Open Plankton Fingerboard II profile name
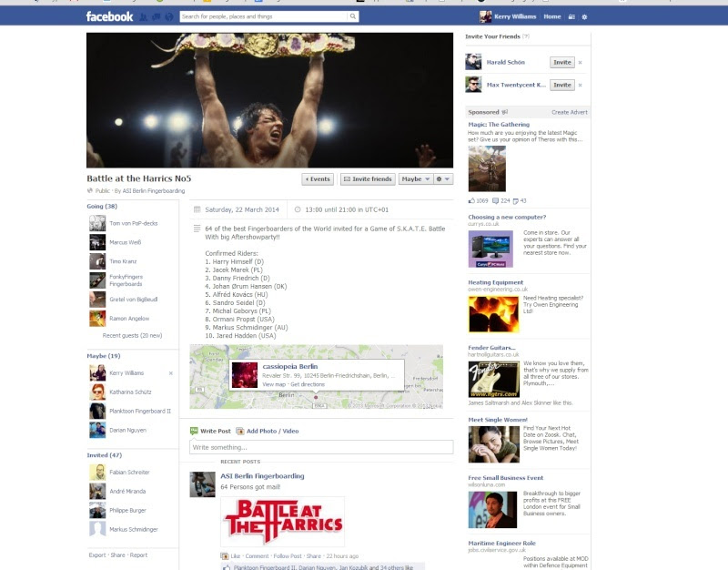 coord(140,412)
